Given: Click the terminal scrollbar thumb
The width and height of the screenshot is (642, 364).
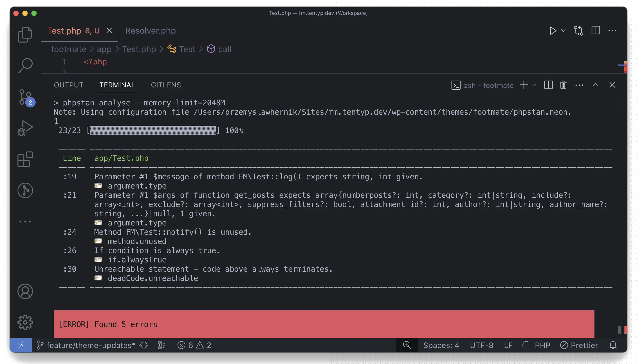Looking at the screenshot, I should [x=619, y=330].
